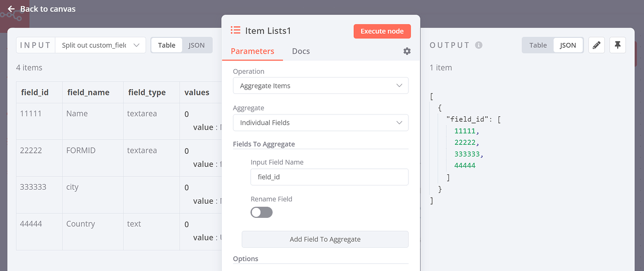This screenshot has width=644, height=271.
Task: Select the row with field_id 22222
Action: (x=93, y=157)
